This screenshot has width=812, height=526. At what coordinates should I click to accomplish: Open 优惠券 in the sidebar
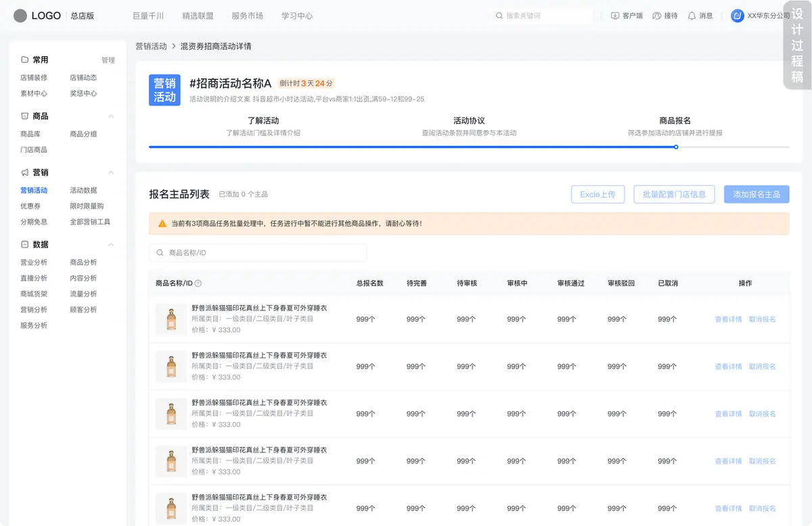click(x=30, y=206)
